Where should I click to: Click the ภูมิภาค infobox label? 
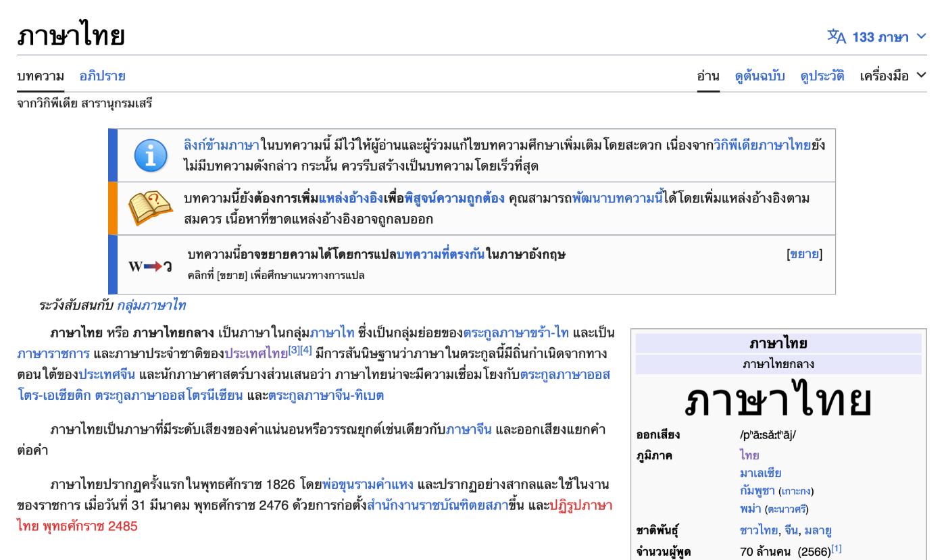tap(654, 455)
